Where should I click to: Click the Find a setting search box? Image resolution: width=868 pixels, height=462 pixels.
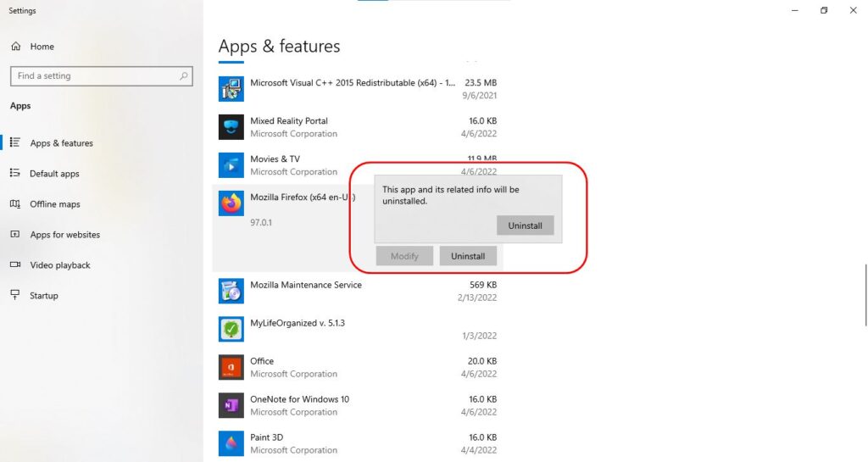(102, 75)
